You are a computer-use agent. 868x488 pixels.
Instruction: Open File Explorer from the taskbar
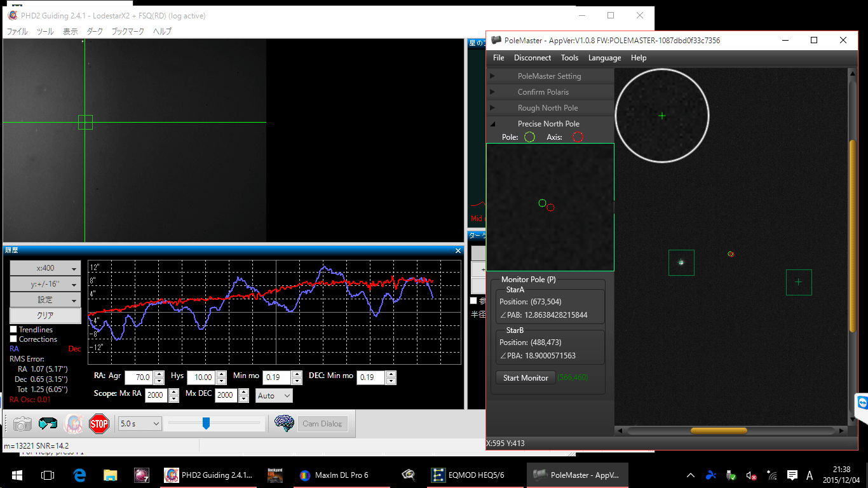[x=111, y=475]
